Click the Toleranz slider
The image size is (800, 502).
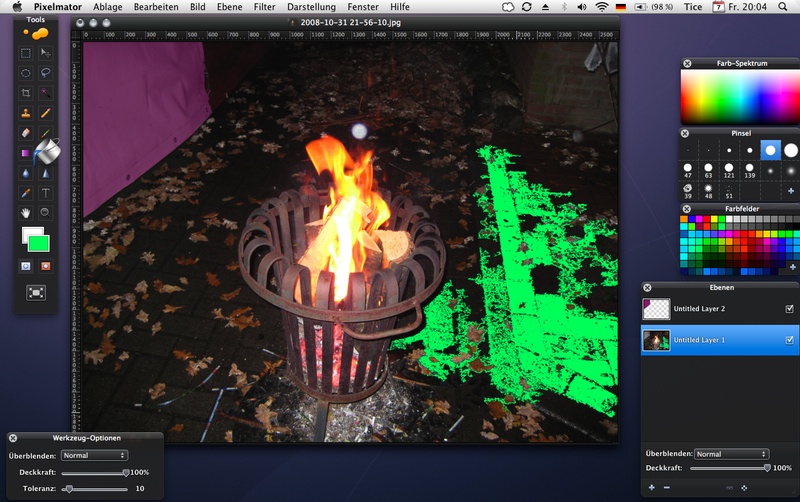click(95, 489)
